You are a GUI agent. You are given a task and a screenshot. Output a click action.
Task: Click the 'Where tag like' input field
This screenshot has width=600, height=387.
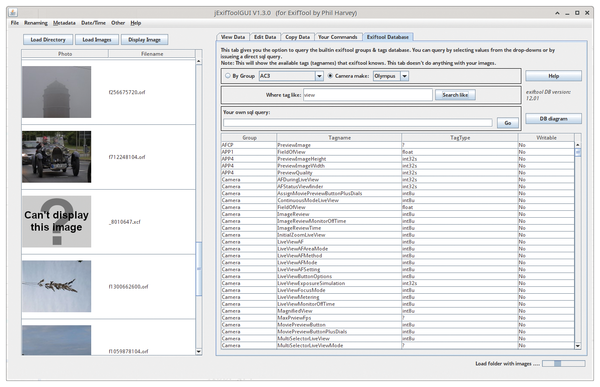pos(368,95)
